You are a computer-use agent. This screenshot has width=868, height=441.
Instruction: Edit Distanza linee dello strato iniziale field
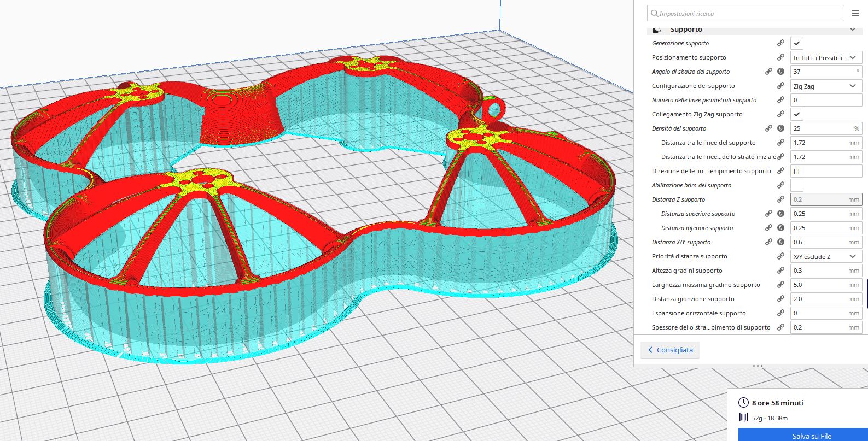click(826, 157)
